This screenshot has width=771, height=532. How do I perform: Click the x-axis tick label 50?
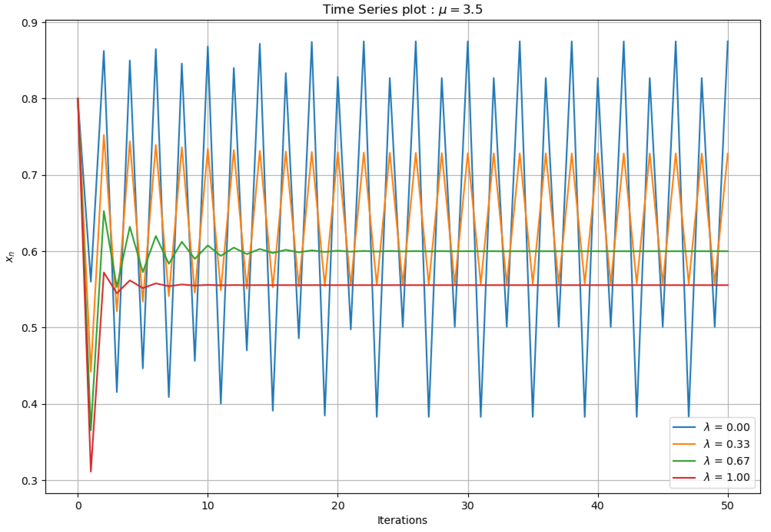(x=727, y=506)
